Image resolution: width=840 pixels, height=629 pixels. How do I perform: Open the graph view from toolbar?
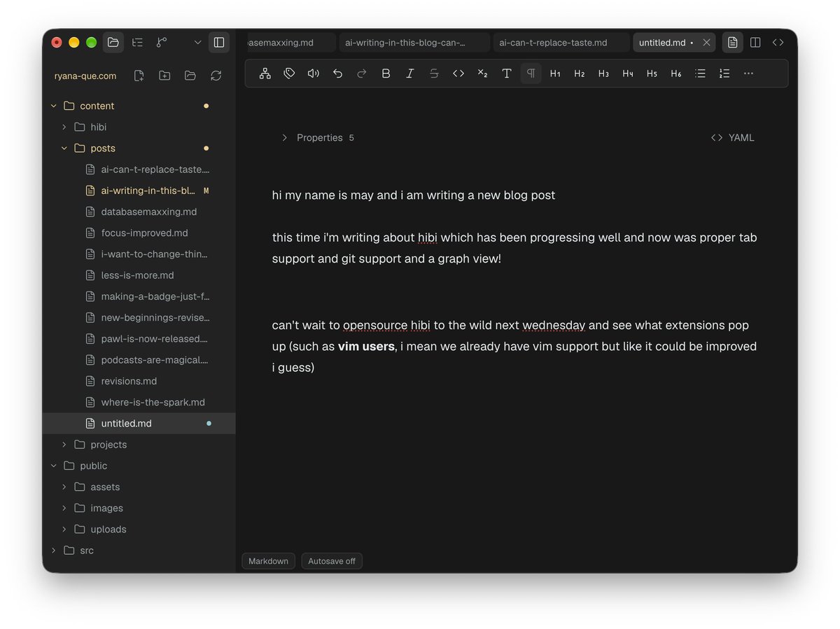265,74
